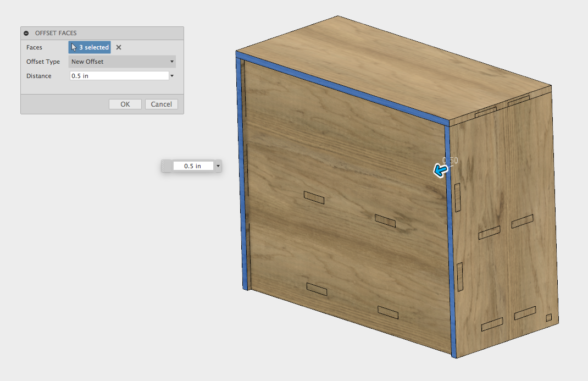
Task: Click the arrow manipulator on the box edge
Action: coord(440,170)
